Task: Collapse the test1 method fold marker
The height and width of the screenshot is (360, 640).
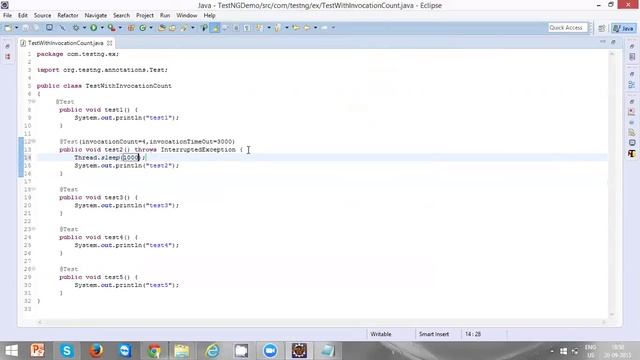Action: [34, 102]
